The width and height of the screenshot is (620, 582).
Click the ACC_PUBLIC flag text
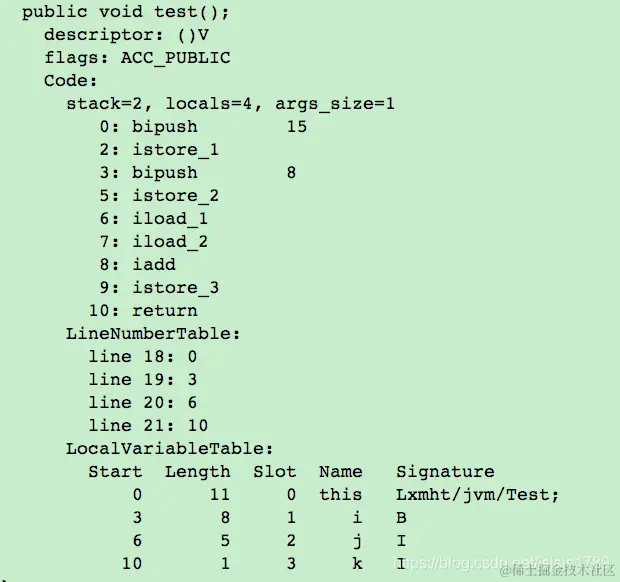(175, 59)
